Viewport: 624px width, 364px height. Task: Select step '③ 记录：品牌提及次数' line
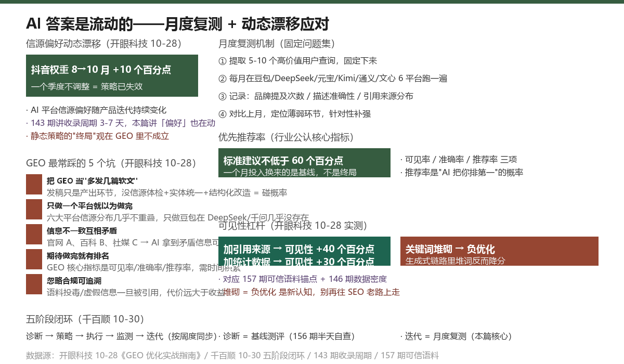click(x=316, y=96)
